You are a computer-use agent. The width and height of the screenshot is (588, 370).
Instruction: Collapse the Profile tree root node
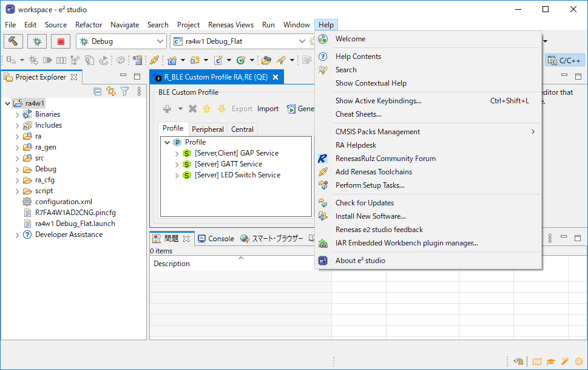tap(167, 142)
